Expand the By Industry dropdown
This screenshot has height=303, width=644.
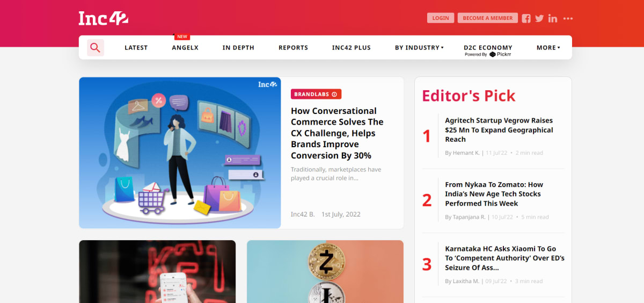point(419,48)
